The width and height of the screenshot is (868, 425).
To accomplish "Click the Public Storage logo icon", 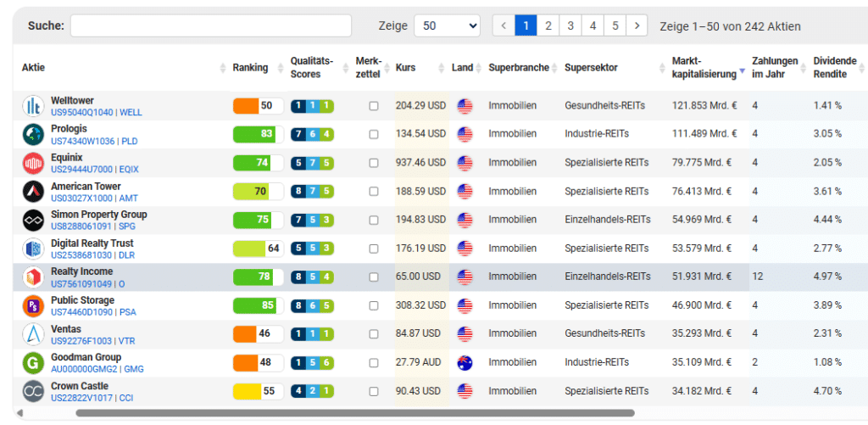I will 33,305.
